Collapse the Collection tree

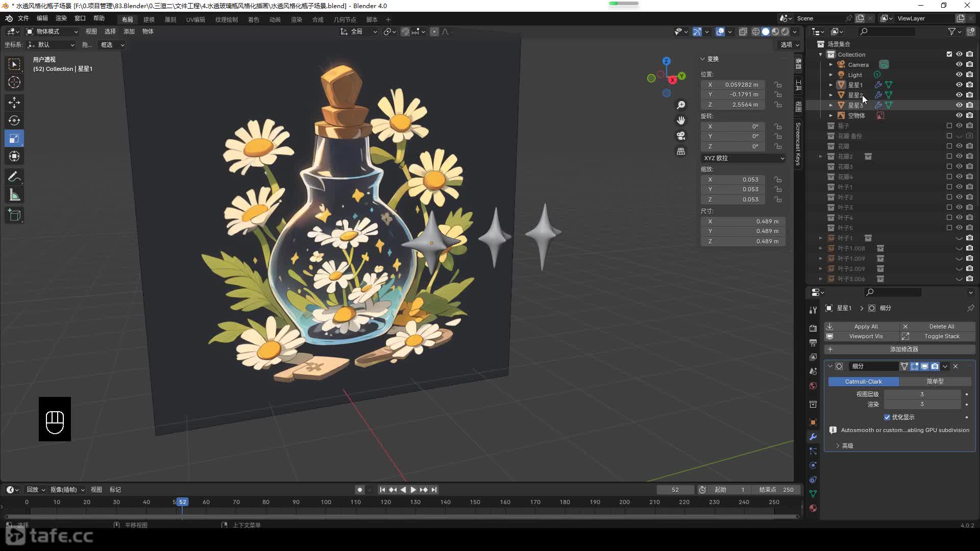(821, 54)
